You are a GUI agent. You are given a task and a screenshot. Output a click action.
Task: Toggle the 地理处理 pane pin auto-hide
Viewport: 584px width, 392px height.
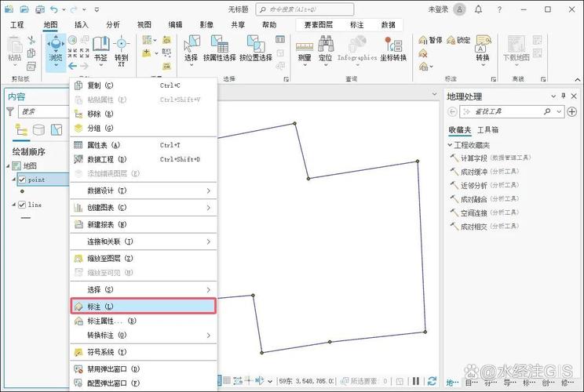tap(563, 96)
